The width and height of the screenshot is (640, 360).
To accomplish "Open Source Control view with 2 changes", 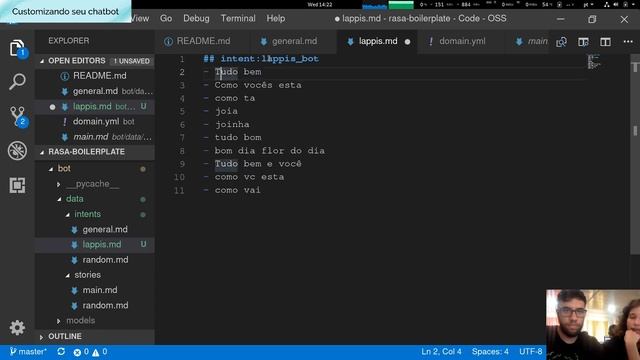I will (18, 116).
